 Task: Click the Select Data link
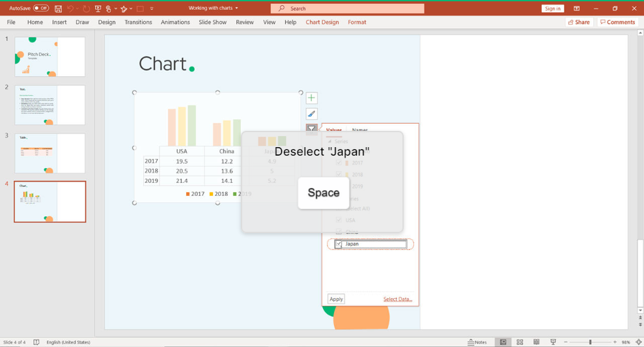(x=398, y=299)
